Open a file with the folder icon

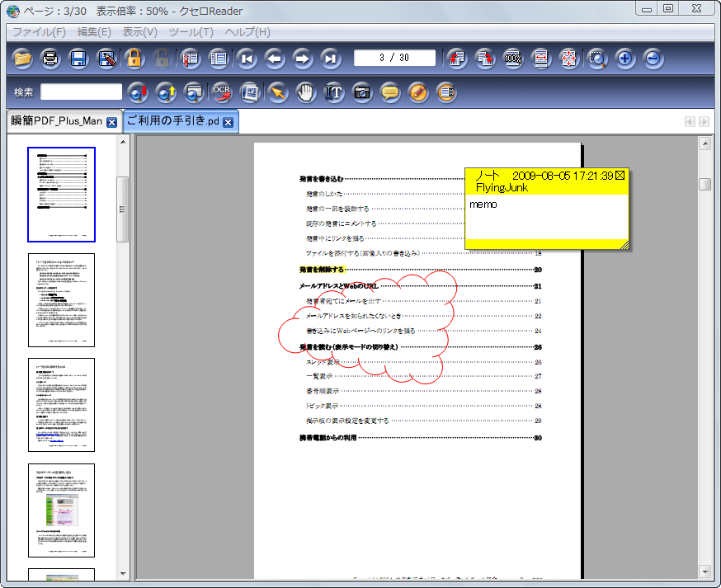coord(22,59)
